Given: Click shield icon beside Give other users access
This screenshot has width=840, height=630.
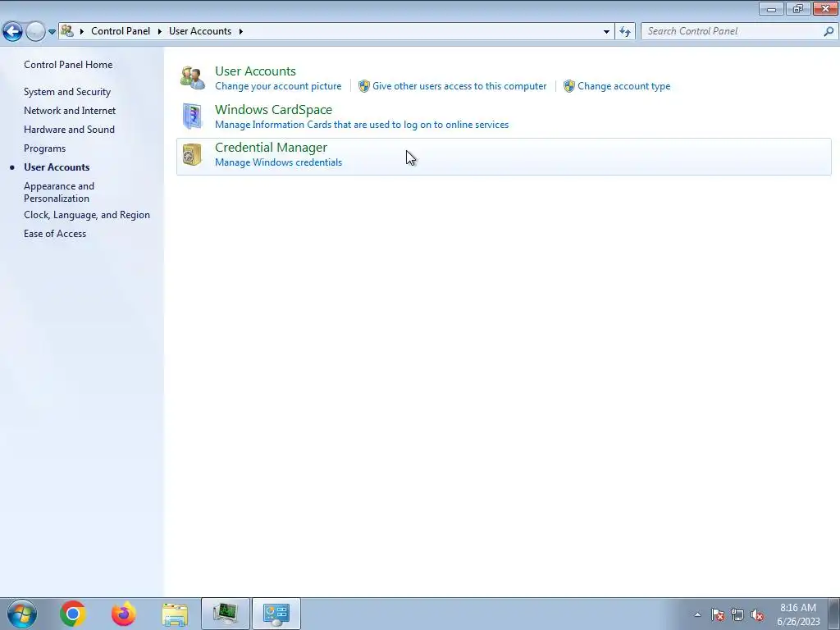Looking at the screenshot, I should coord(363,85).
